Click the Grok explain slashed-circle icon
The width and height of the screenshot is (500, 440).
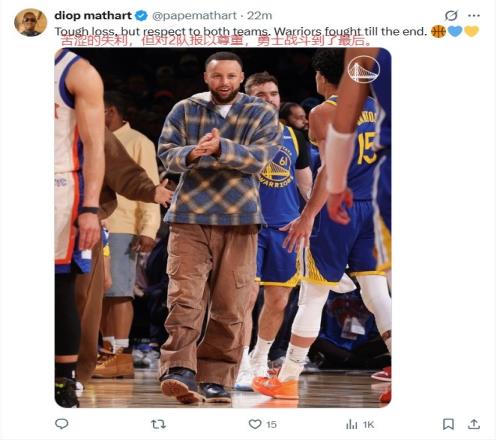point(451,15)
